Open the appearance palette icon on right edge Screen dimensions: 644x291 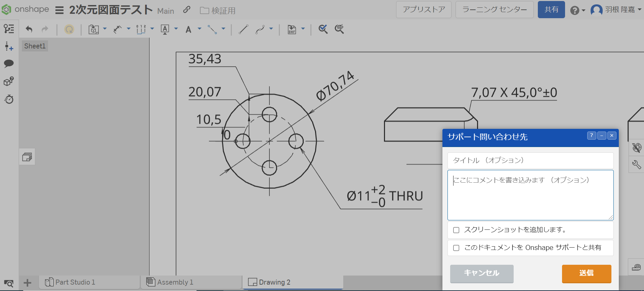pyautogui.click(x=637, y=148)
